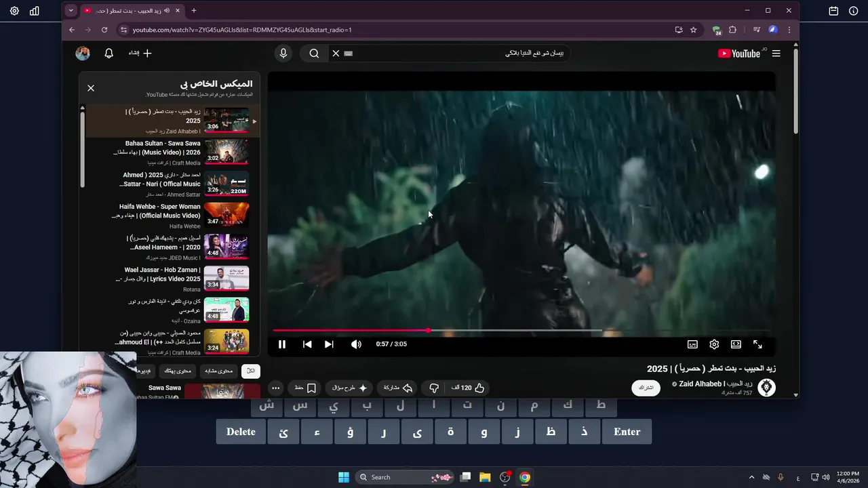
Task: Open the Windows Start menu
Action: pos(344,477)
